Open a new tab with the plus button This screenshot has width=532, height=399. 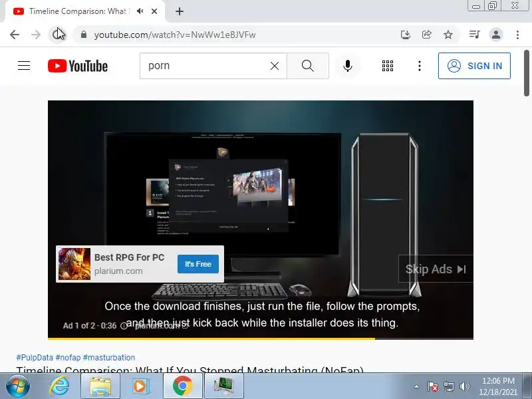click(180, 11)
